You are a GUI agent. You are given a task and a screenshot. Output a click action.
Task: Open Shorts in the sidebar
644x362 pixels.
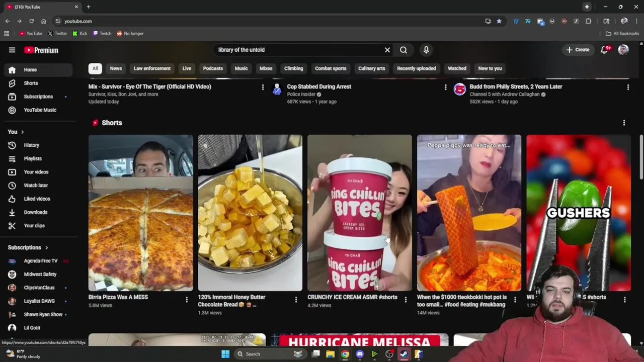pos(39,83)
